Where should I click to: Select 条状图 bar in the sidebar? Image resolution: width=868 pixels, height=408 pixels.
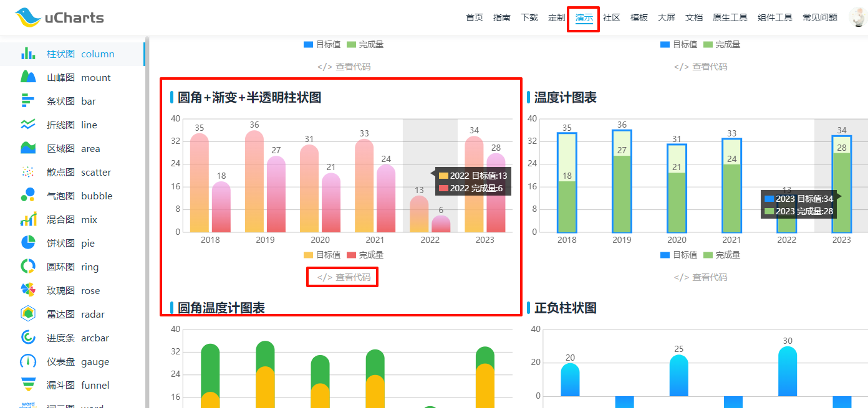pos(72,102)
